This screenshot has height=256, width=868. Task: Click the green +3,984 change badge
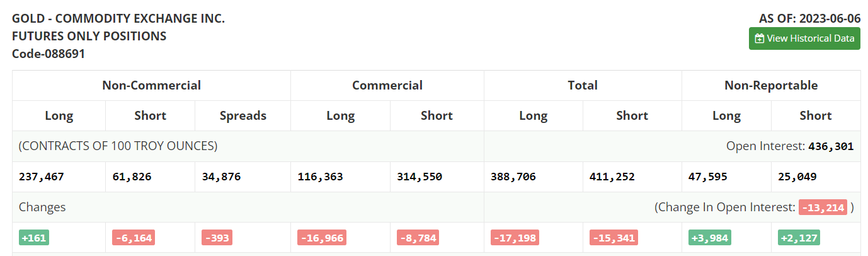click(710, 238)
